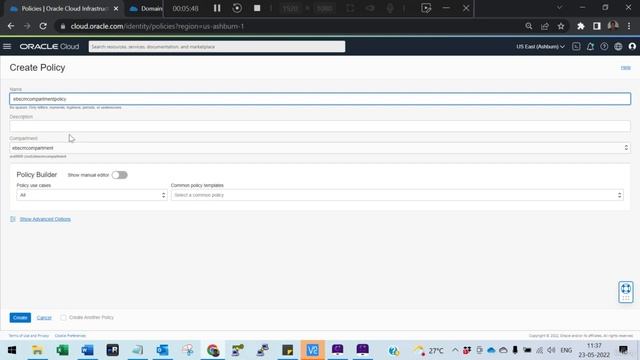Click the browser address bar URL
Viewport: 640px width, 360px height.
(157, 26)
